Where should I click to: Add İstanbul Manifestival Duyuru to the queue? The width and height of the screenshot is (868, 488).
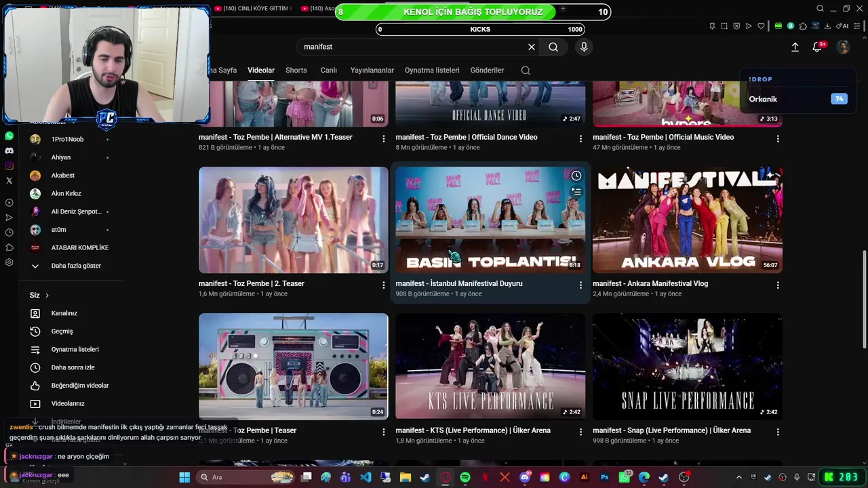click(576, 192)
